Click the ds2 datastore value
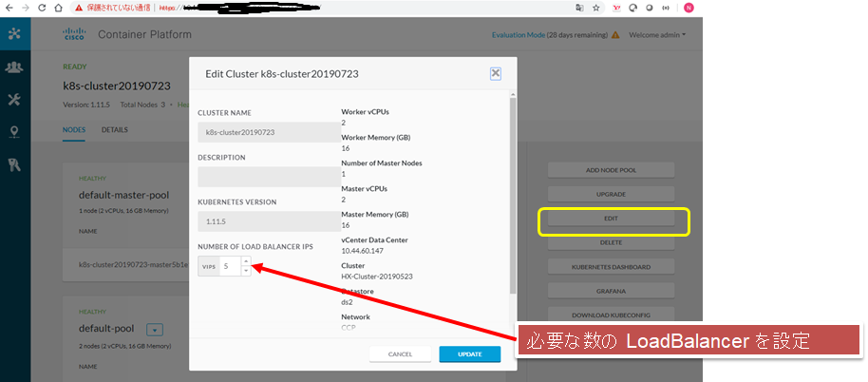Image resolution: width=868 pixels, height=382 pixels. 347,302
